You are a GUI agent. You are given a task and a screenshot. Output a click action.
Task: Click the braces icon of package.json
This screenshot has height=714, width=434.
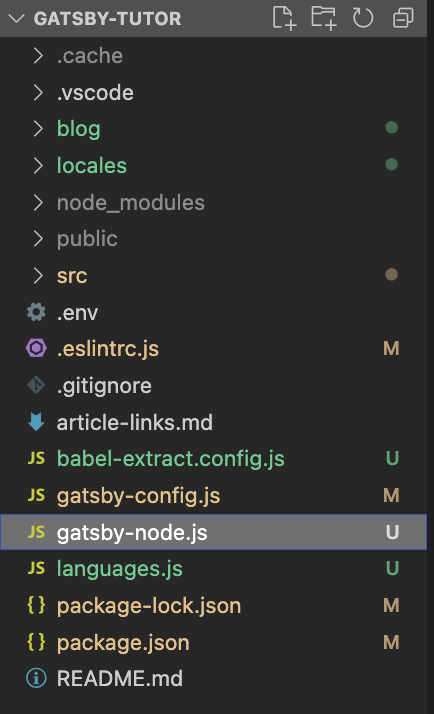(36, 642)
